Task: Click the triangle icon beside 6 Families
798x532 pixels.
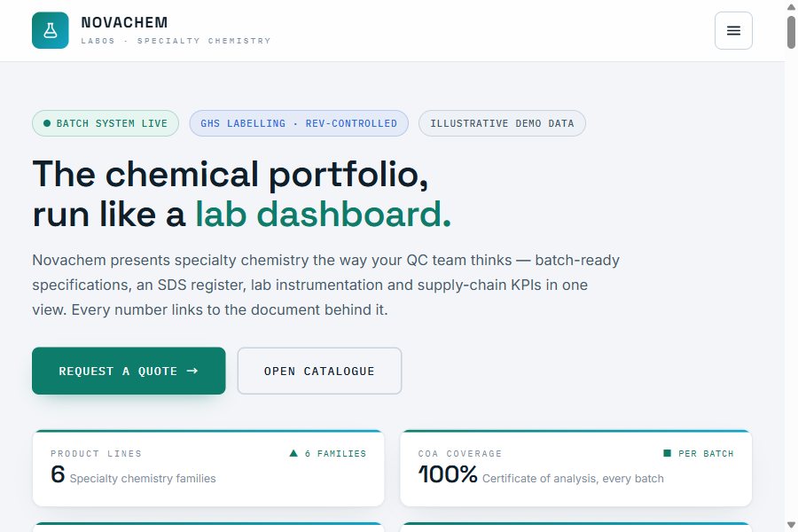Action: [293, 453]
